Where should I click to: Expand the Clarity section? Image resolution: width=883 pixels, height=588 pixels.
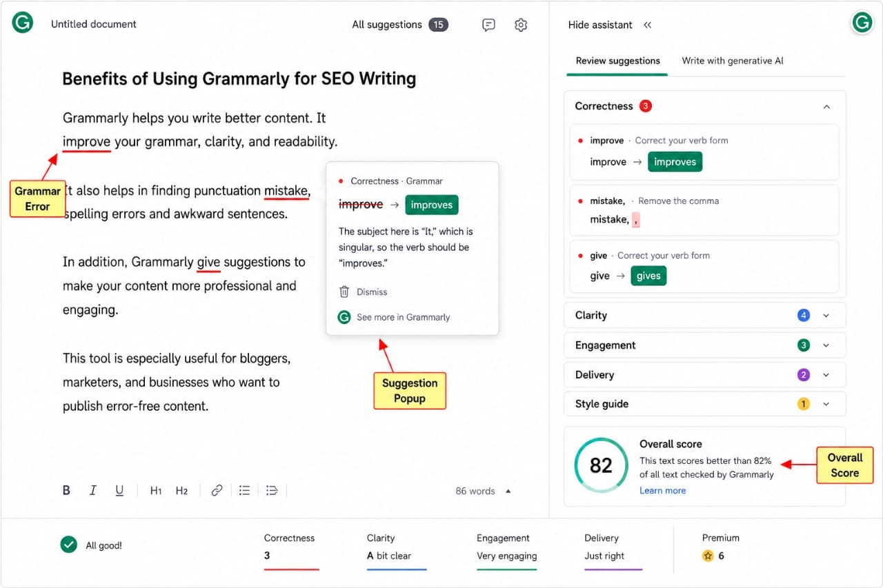click(826, 316)
